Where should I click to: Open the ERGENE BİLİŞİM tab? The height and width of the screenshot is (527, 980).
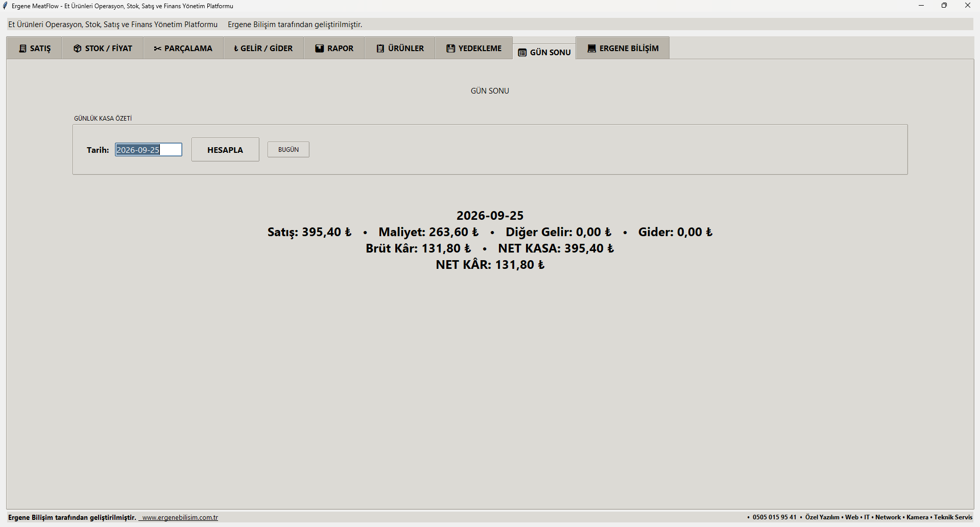(623, 48)
